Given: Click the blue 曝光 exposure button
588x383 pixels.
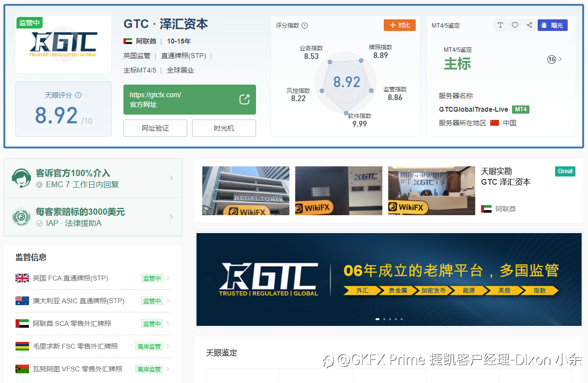Looking at the screenshot, I should point(553,25).
